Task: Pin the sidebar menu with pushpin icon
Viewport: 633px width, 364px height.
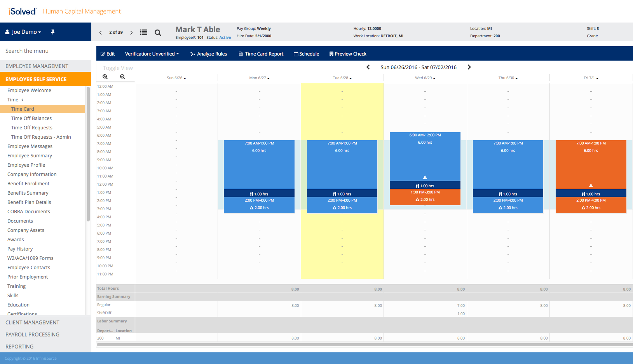Action: point(53,32)
